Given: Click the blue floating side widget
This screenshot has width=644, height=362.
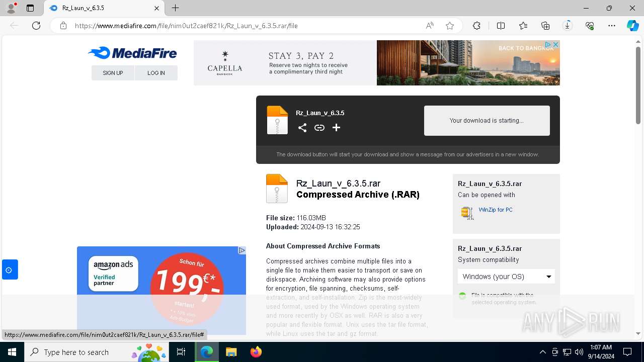Looking at the screenshot, I should [10, 270].
